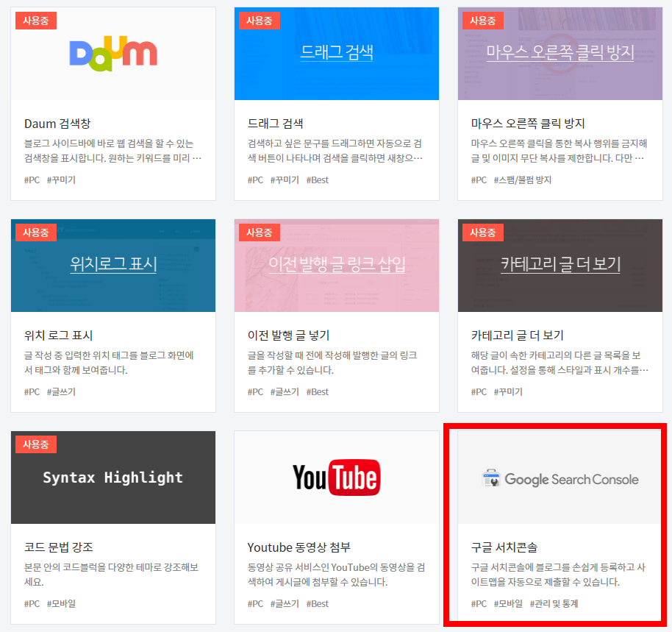Screen dimensions: 672x632
Task: Select the 드래그 검색 card title
Action: tap(275, 124)
